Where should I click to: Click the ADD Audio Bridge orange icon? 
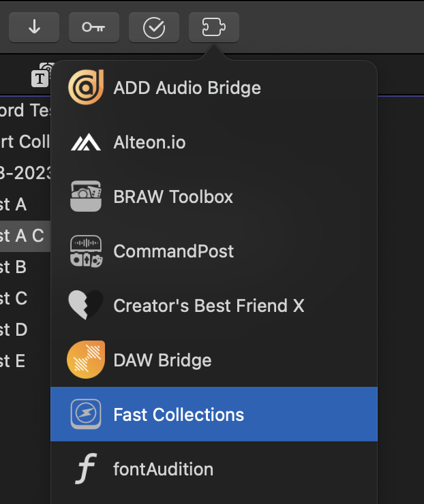[86, 88]
